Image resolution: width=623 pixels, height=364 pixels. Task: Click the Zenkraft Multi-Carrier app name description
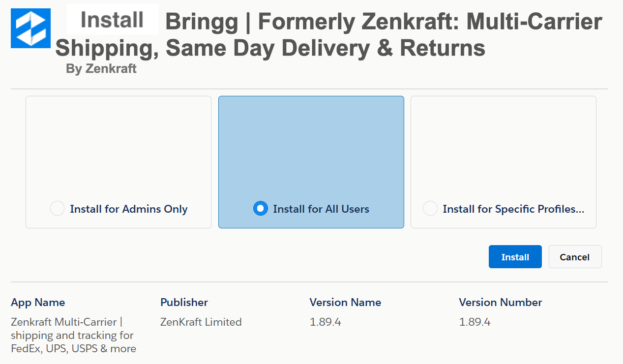74,336
